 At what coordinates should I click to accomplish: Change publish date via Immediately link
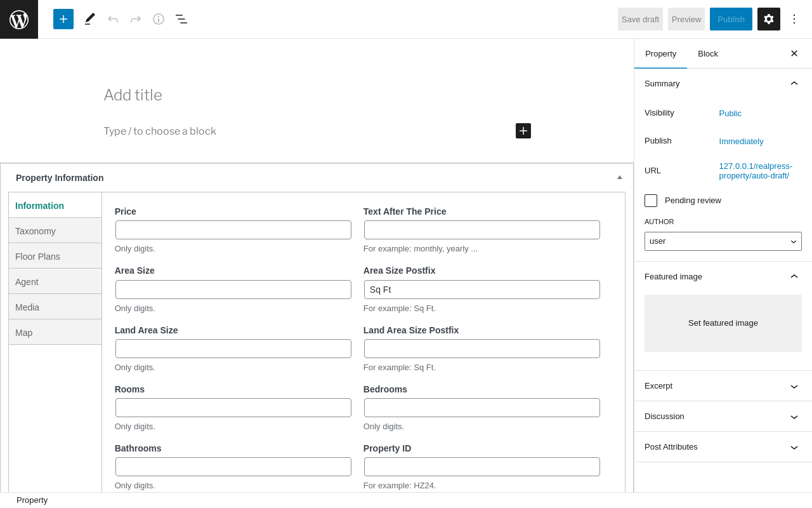tap(741, 142)
